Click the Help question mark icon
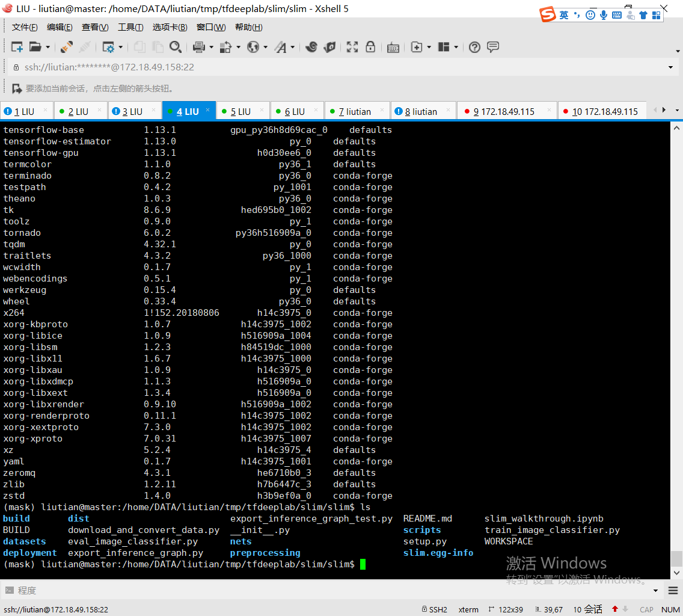 [474, 47]
